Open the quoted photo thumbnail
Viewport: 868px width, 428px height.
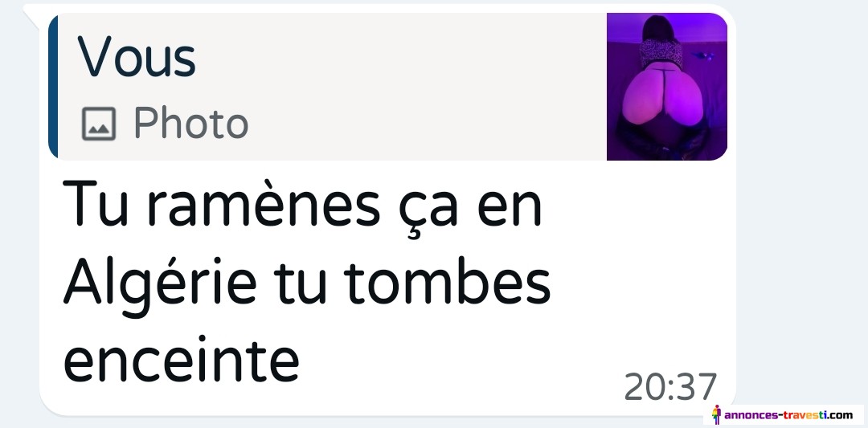pos(666,87)
